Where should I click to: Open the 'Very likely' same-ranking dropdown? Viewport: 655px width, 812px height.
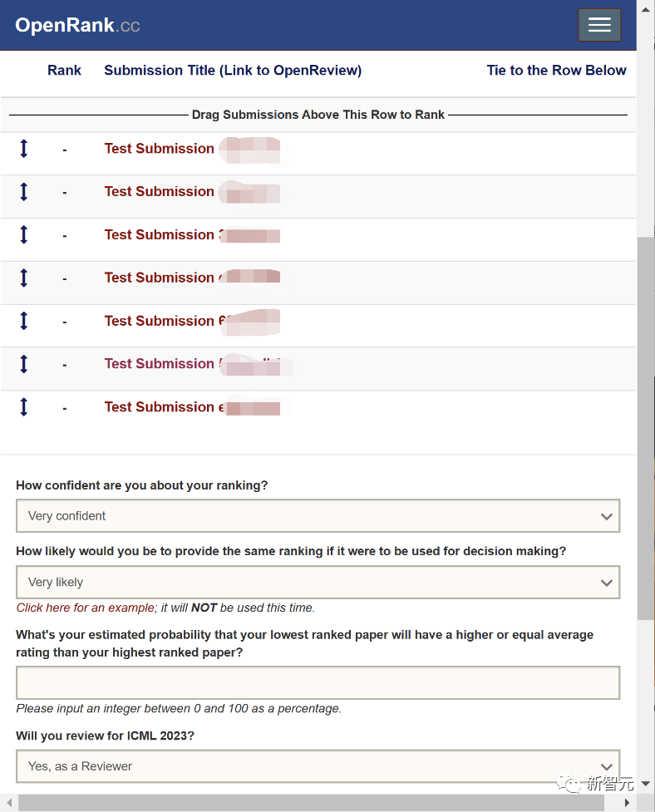coord(318,583)
